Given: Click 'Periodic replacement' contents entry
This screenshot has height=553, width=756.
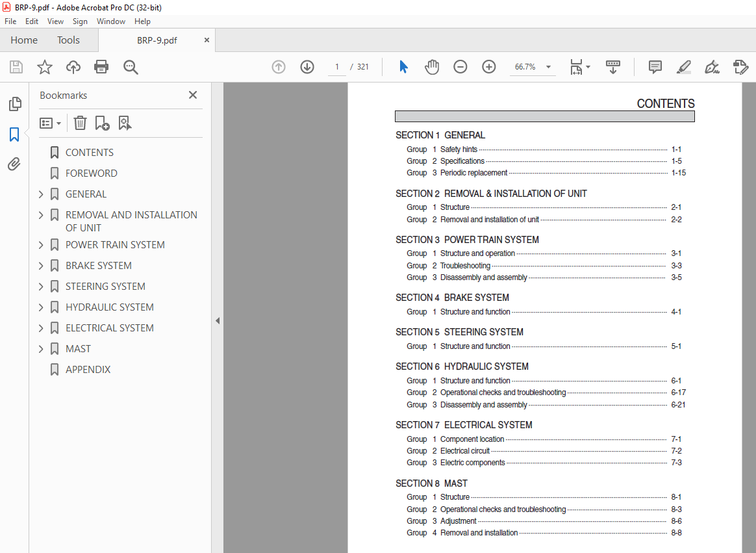Looking at the screenshot, I should [x=473, y=173].
